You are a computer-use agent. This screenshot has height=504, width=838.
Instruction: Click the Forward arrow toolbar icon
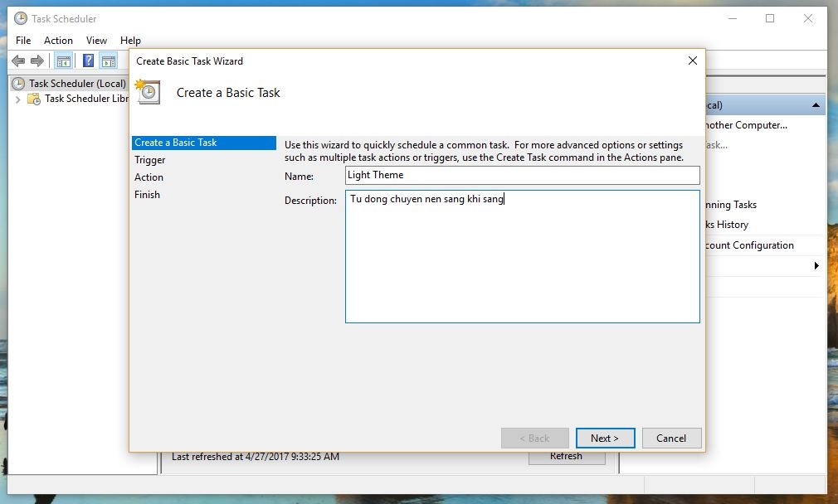click(37, 61)
